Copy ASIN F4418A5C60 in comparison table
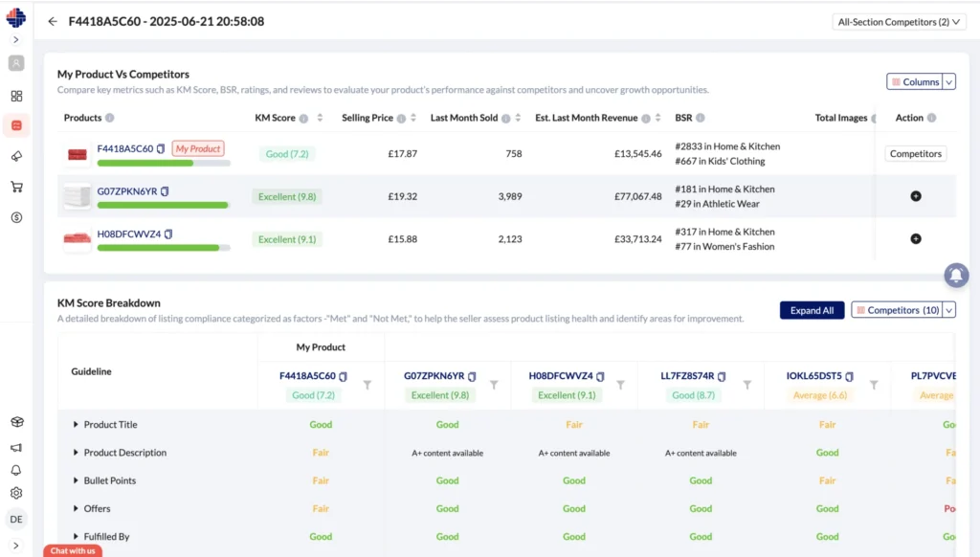980x557 pixels. point(161,148)
